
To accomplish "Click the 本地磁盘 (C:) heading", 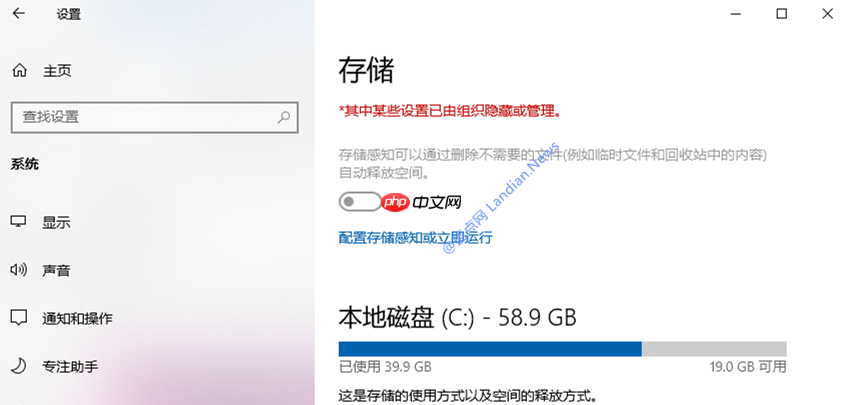I will click(x=457, y=318).
